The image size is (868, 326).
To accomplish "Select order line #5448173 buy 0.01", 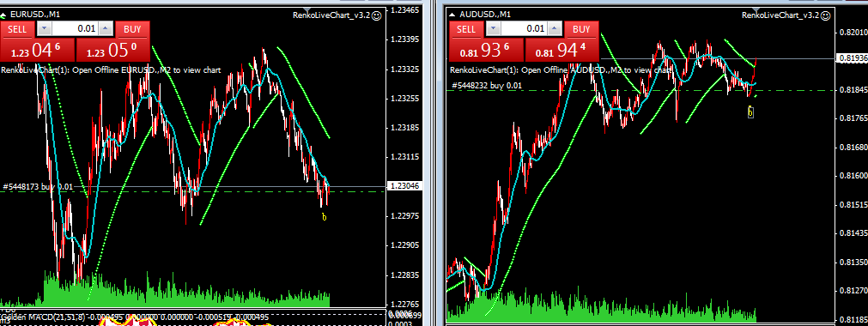I will [x=38, y=187].
